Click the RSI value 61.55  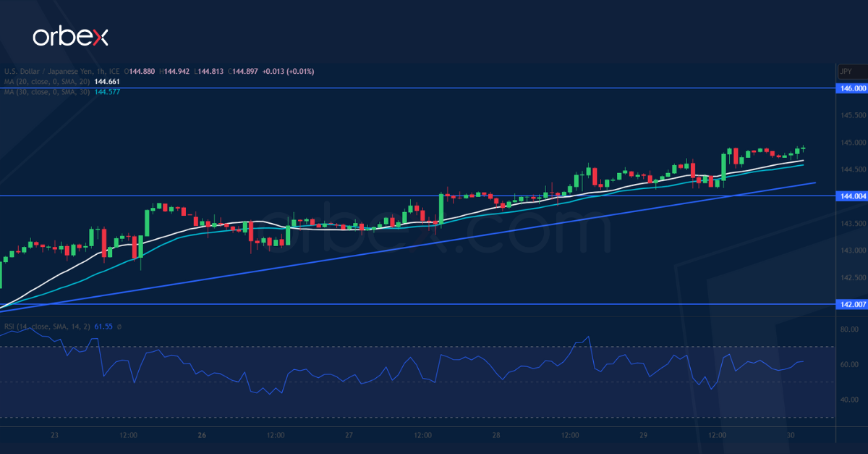pos(103,327)
